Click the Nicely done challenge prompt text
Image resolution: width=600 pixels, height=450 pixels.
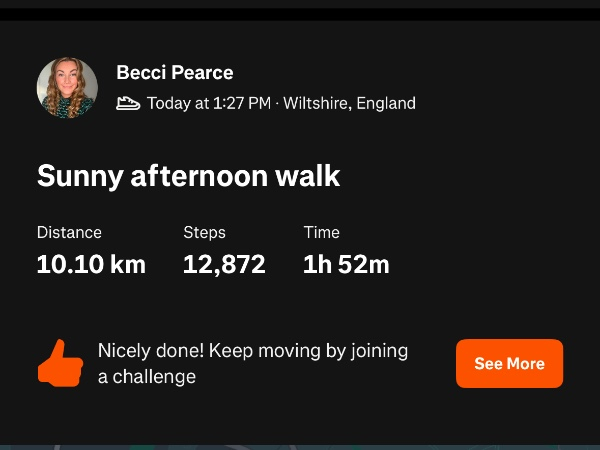[253, 364]
